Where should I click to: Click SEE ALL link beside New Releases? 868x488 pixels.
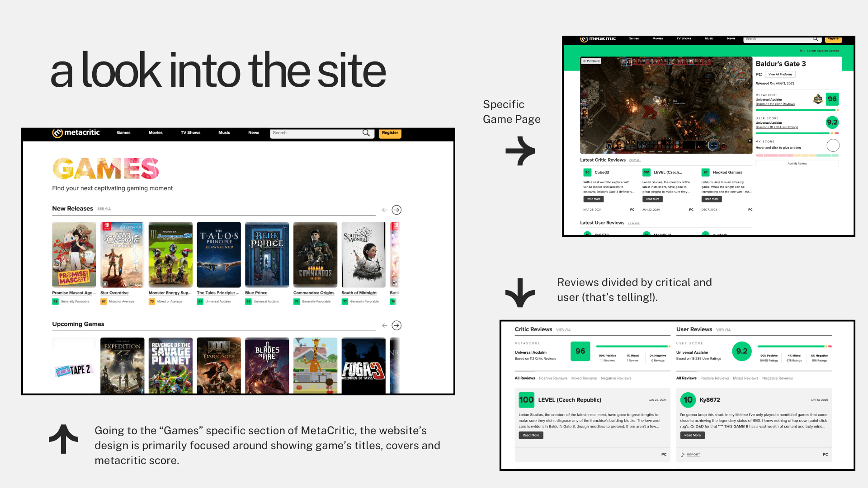104,209
